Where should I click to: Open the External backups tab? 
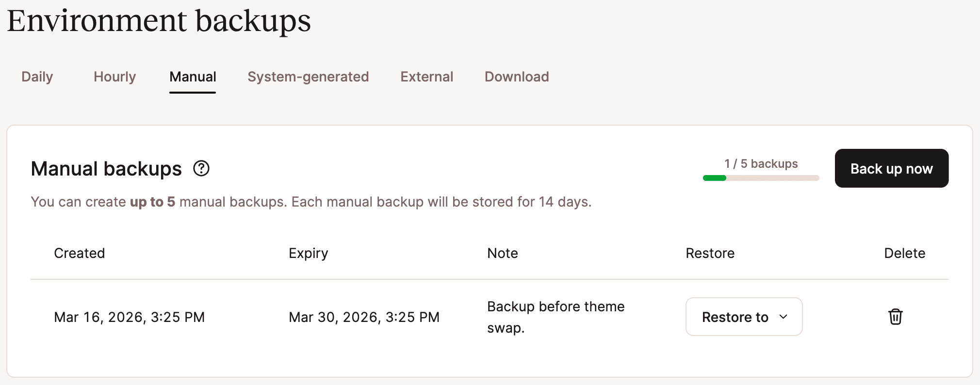point(426,77)
